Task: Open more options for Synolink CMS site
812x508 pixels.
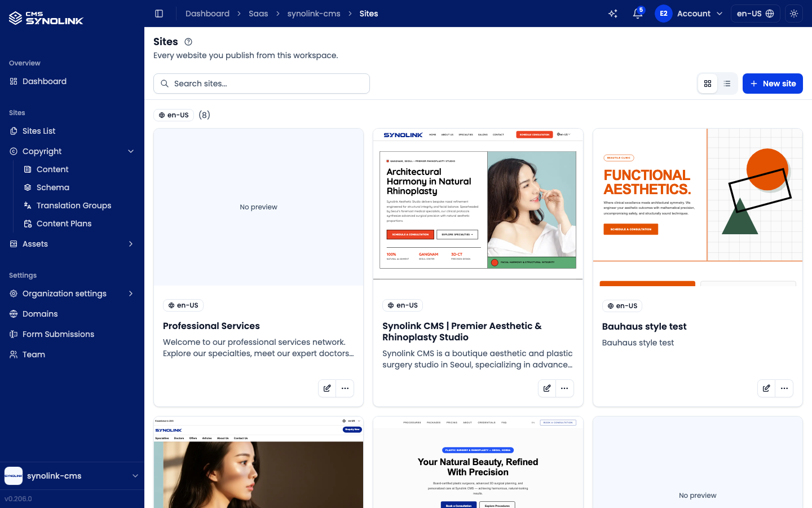Action: (564, 388)
